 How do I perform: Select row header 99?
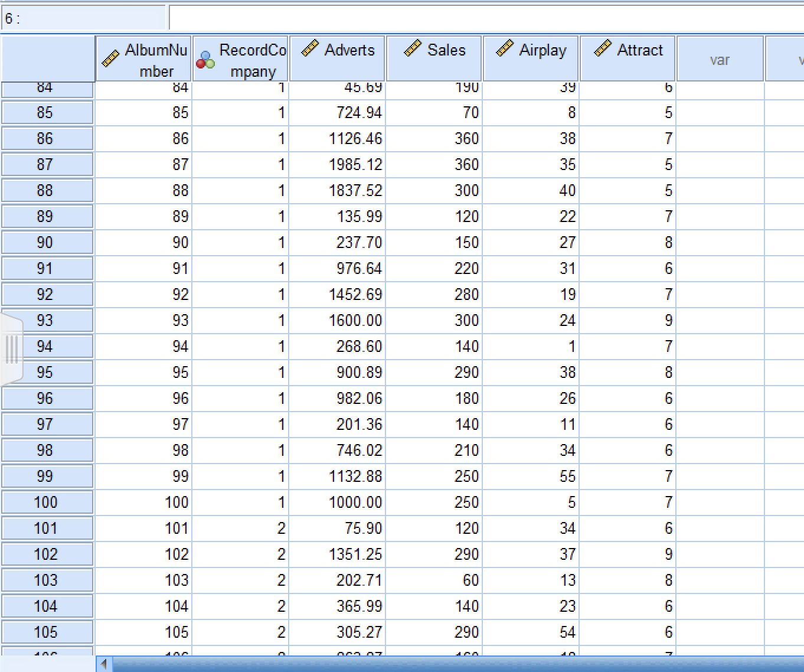click(x=47, y=476)
